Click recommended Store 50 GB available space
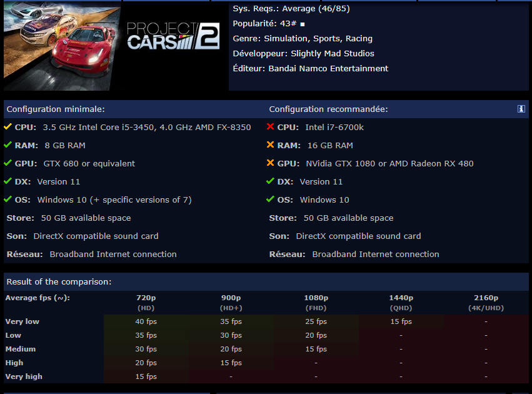 tap(331, 218)
